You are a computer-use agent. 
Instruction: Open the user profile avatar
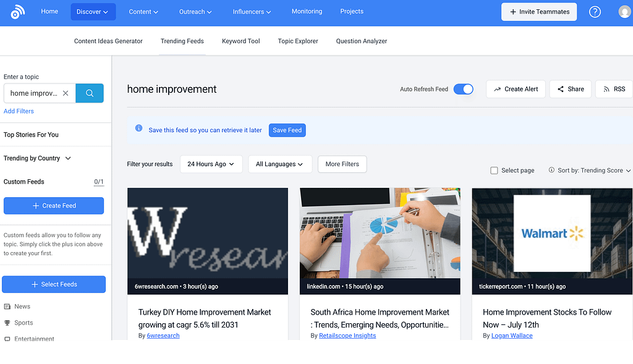click(x=624, y=12)
